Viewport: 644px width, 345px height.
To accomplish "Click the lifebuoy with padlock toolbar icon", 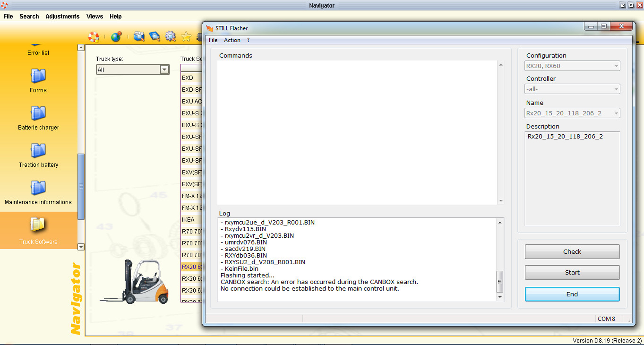I will tap(94, 37).
